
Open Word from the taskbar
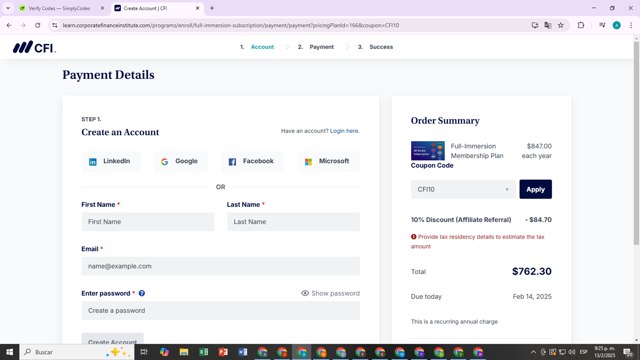pyautogui.click(x=242, y=352)
